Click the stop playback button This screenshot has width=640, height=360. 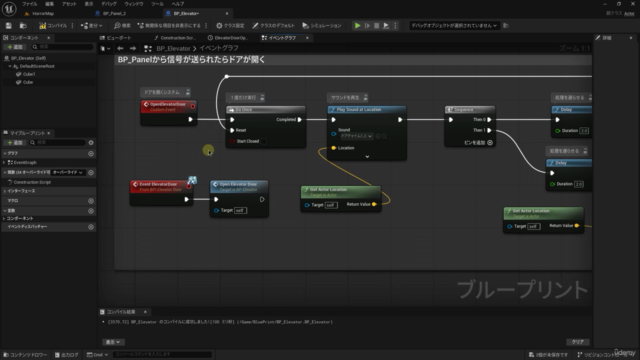(376, 26)
